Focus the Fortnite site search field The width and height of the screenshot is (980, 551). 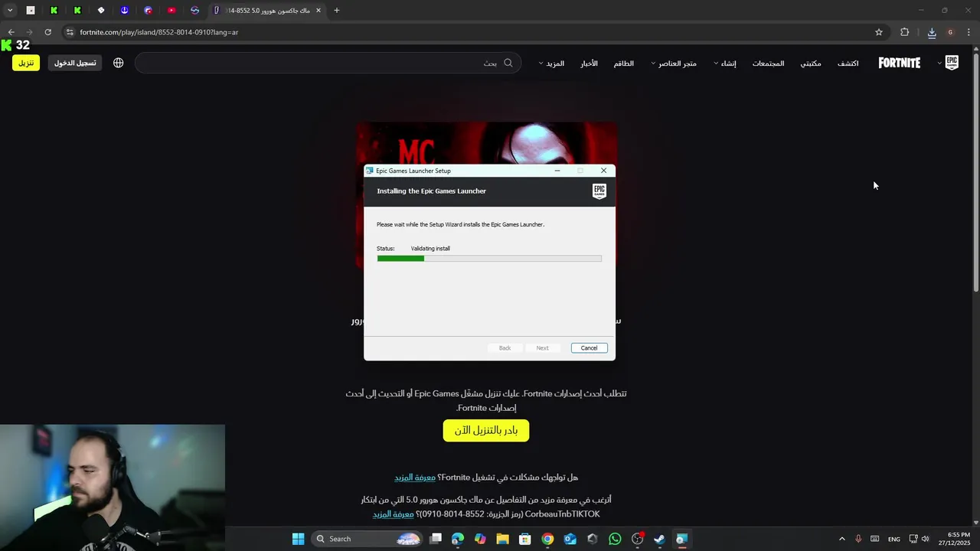click(x=328, y=63)
